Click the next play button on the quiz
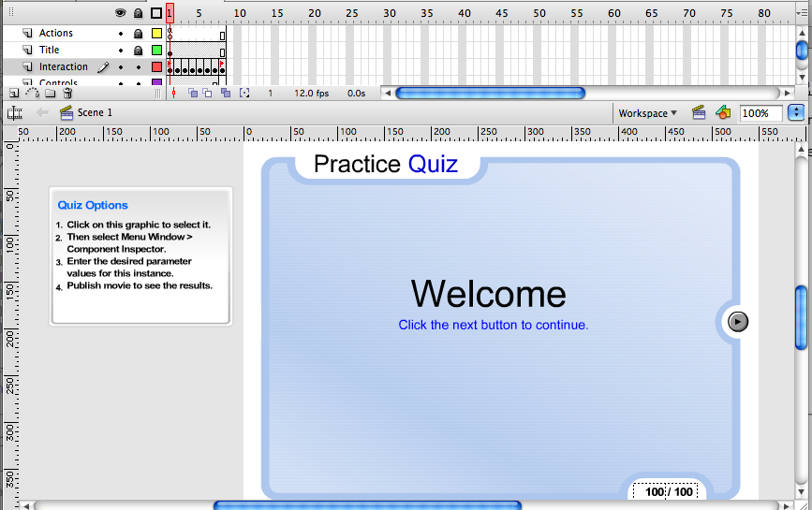Viewport: 812px width, 510px height. [x=737, y=322]
